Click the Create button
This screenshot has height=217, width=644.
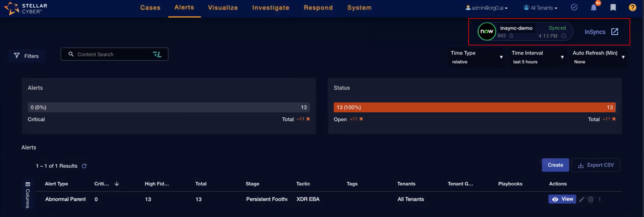(x=555, y=165)
